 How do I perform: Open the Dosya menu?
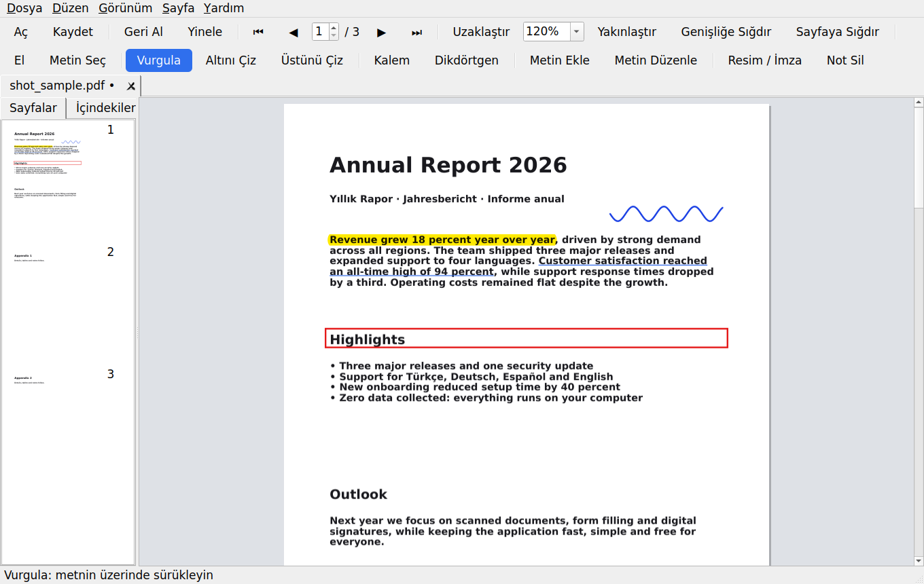point(24,8)
